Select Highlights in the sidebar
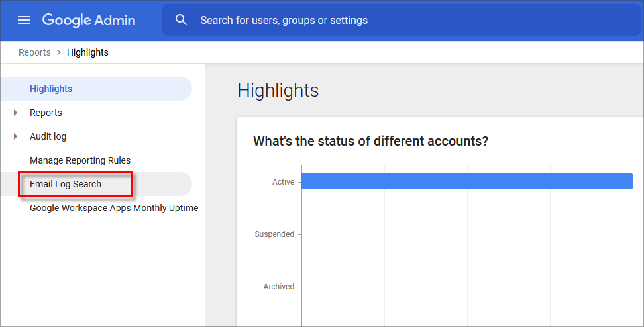The image size is (644, 327). (51, 89)
